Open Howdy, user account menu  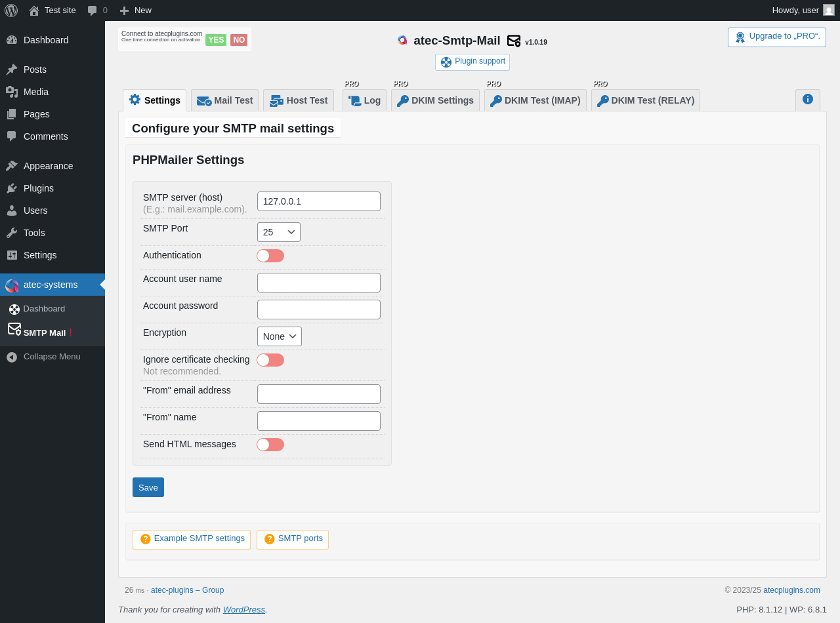point(803,10)
